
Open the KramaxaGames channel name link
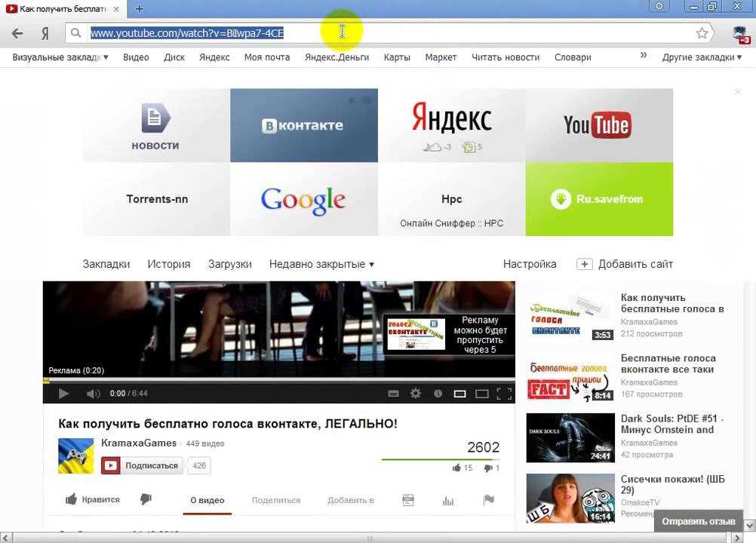point(139,443)
